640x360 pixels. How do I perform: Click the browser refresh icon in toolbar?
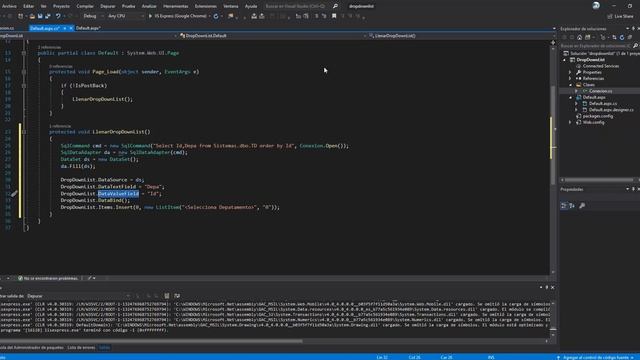[216, 16]
